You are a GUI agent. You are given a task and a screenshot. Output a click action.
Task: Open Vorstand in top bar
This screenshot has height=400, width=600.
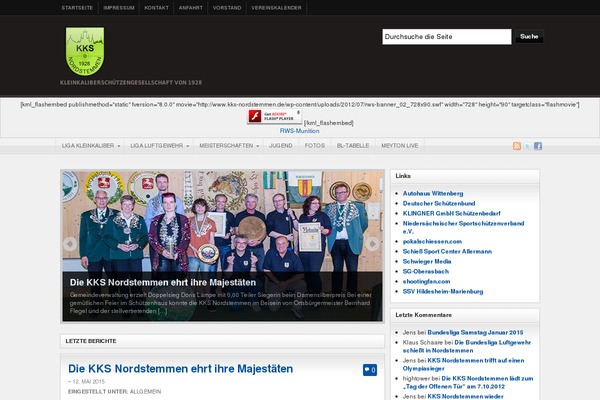point(227,8)
